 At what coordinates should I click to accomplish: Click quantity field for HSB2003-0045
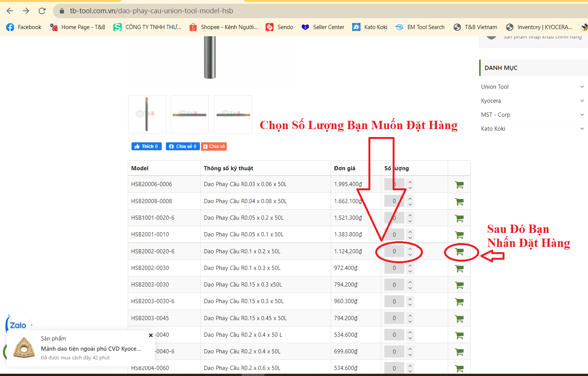coord(394,318)
